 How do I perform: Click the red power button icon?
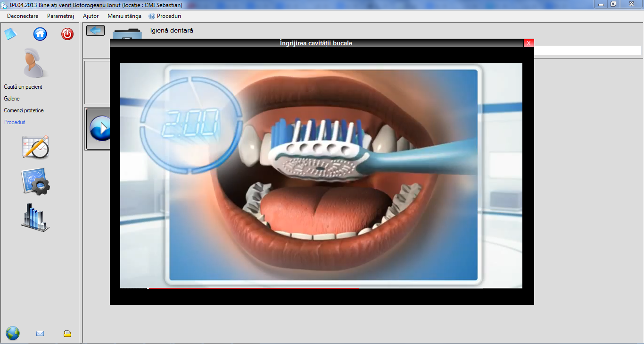pos(67,34)
